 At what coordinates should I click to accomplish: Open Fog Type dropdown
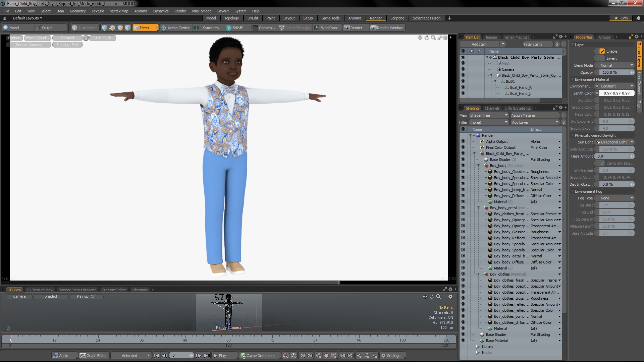[617, 198]
